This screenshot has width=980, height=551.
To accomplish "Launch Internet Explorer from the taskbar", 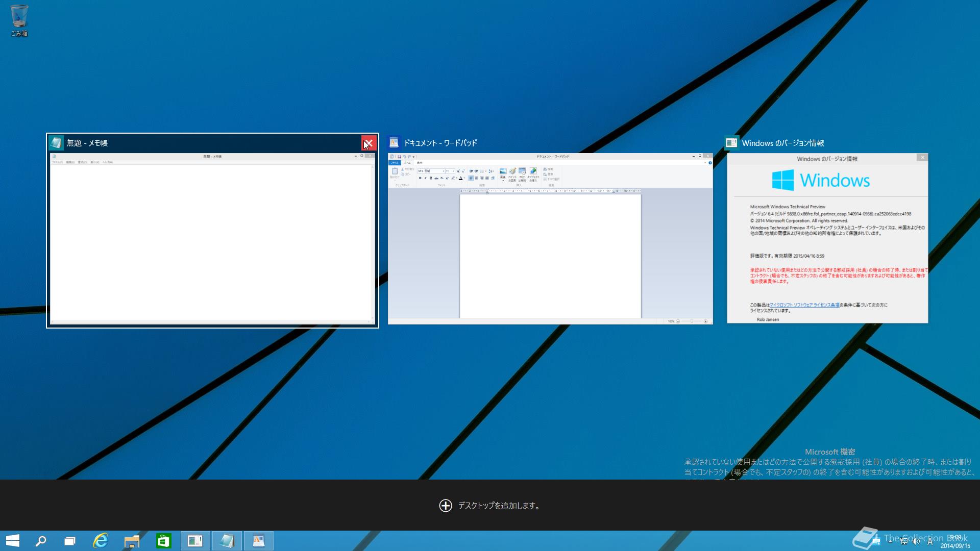I will (x=101, y=541).
